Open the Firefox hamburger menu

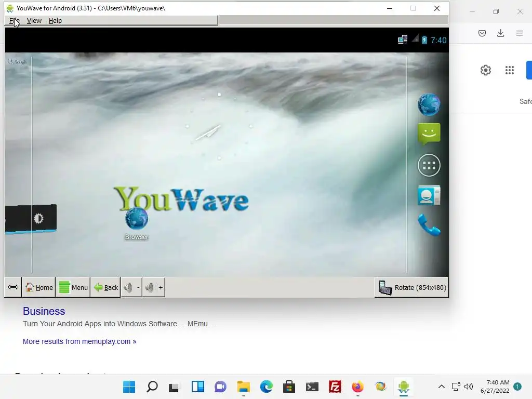click(x=519, y=33)
